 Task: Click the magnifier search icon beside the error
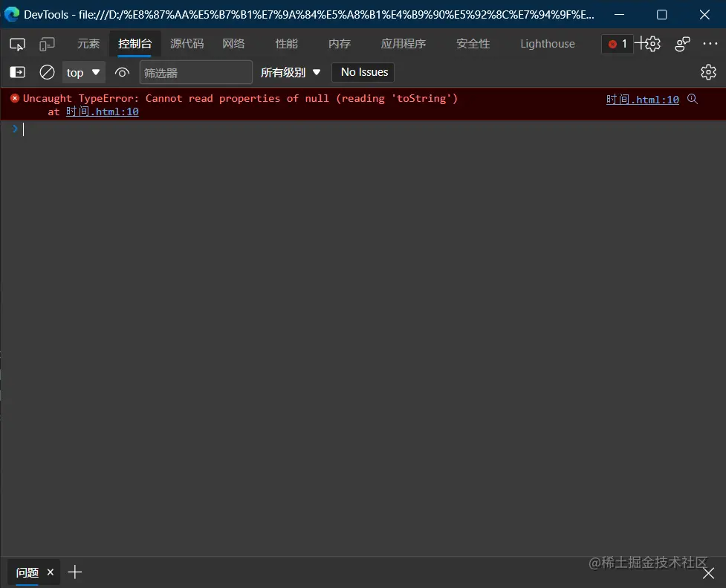[x=693, y=99]
